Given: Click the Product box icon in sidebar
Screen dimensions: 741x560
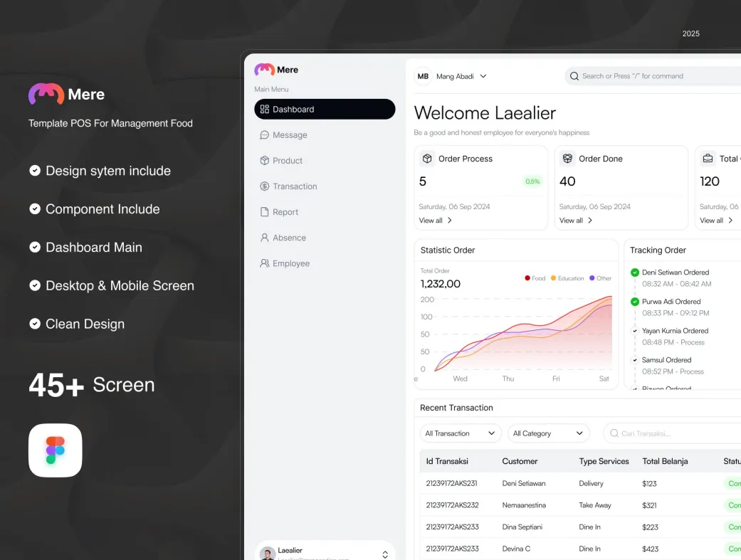Looking at the screenshot, I should (x=264, y=161).
